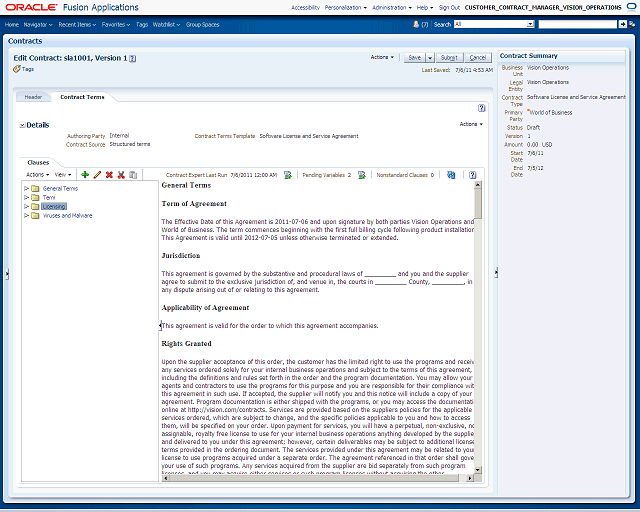Expand the Term folder
Image resolution: width=640 pixels, height=512 pixels.
[x=27, y=197]
